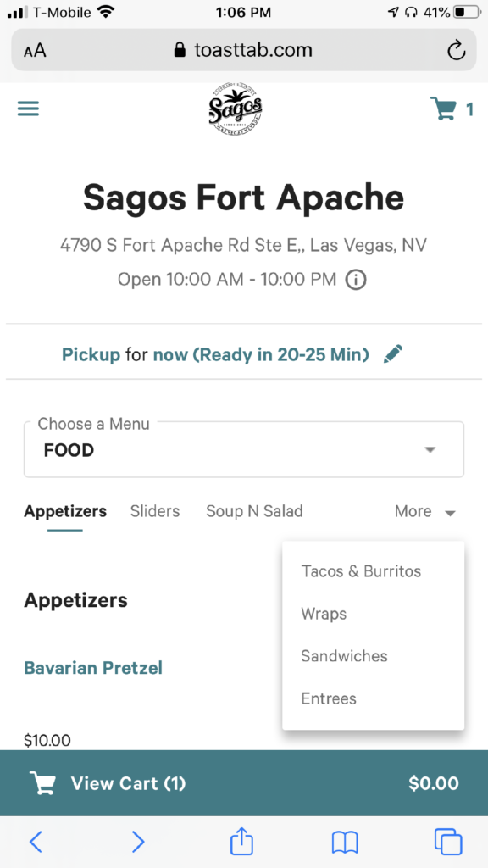Image resolution: width=488 pixels, height=868 pixels.
Task: Open Bavarian Pretzel item
Action: (x=93, y=668)
